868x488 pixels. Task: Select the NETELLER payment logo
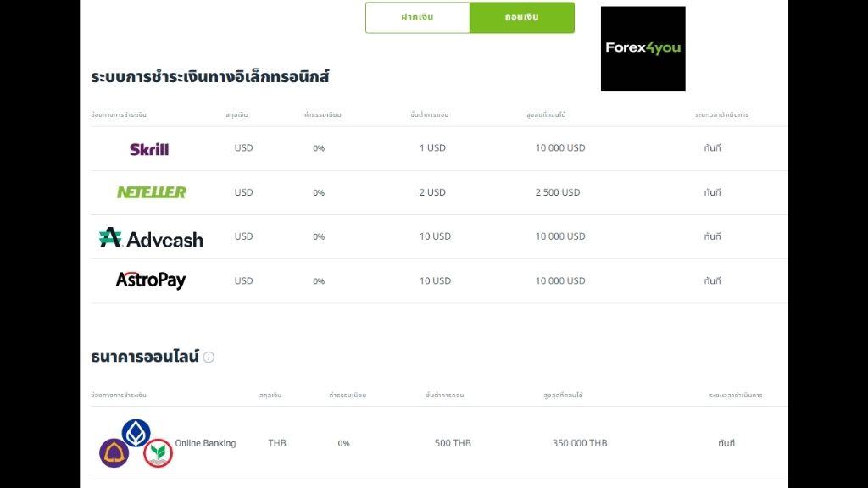[152, 192]
